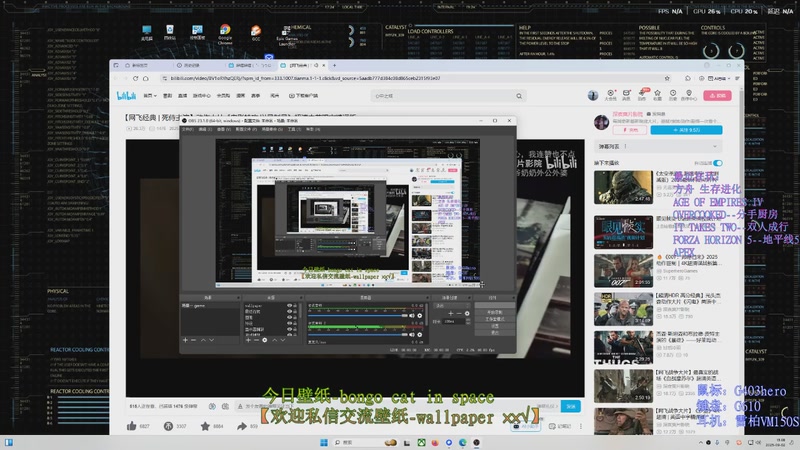Adjust the 桌面音频 2 volume slider
This screenshot has width=800, height=450.
tap(358, 335)
